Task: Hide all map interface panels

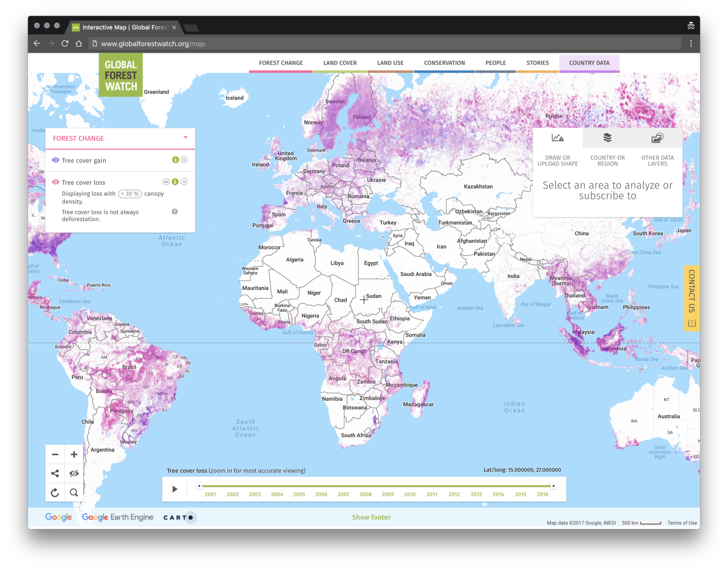Action: tap(74, 473)
